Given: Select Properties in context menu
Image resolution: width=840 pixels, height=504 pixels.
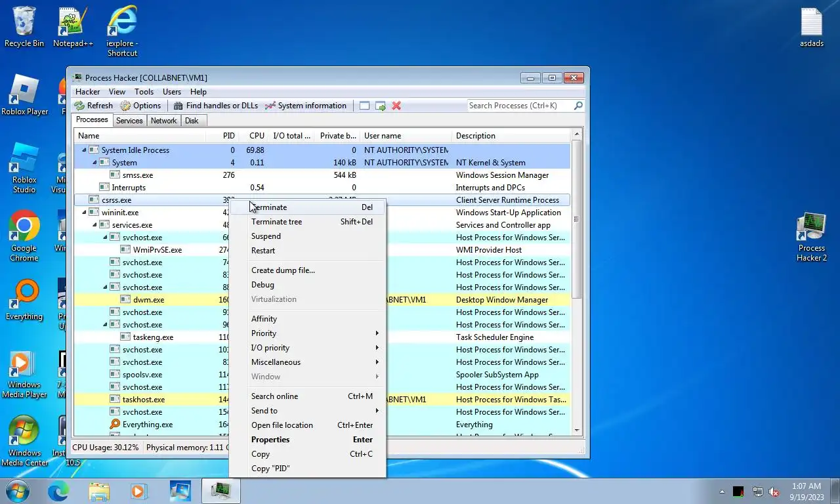Looking at the screenshot, I should click(307, 440).
